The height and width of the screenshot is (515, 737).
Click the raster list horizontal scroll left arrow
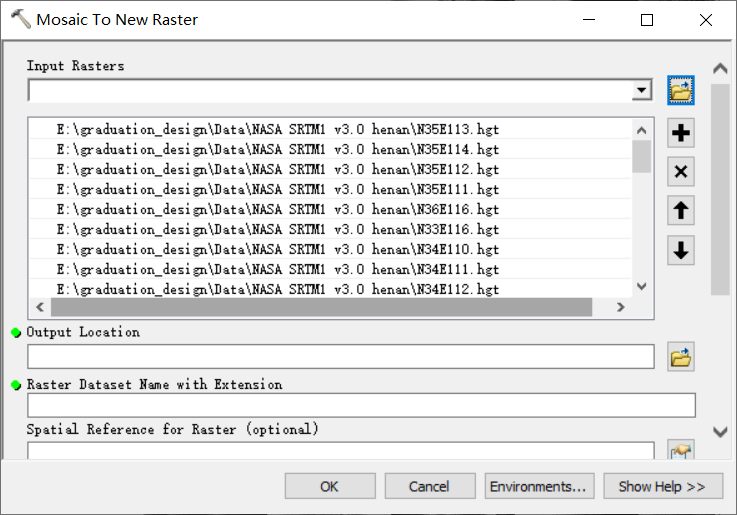click(40, 307)
